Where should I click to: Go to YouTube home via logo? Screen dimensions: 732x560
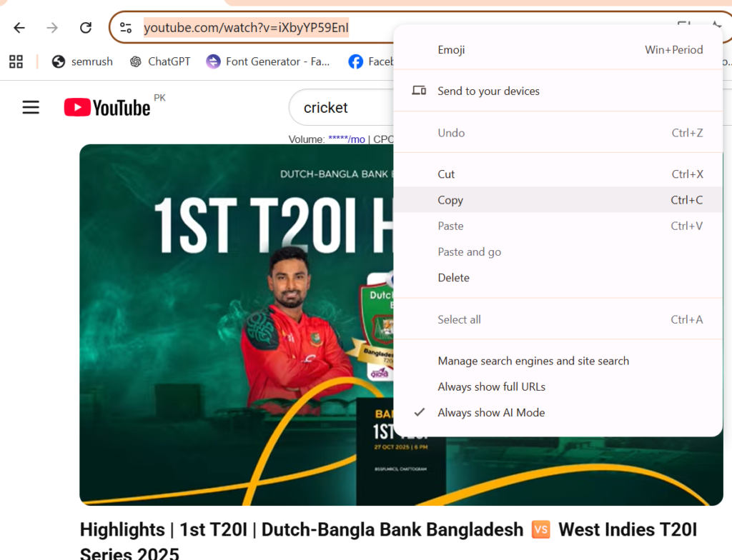coord(107,107)
